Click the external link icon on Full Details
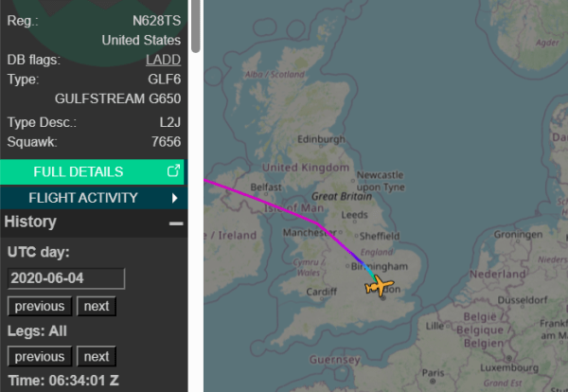568x392 pixels. [x=173, y=171]
